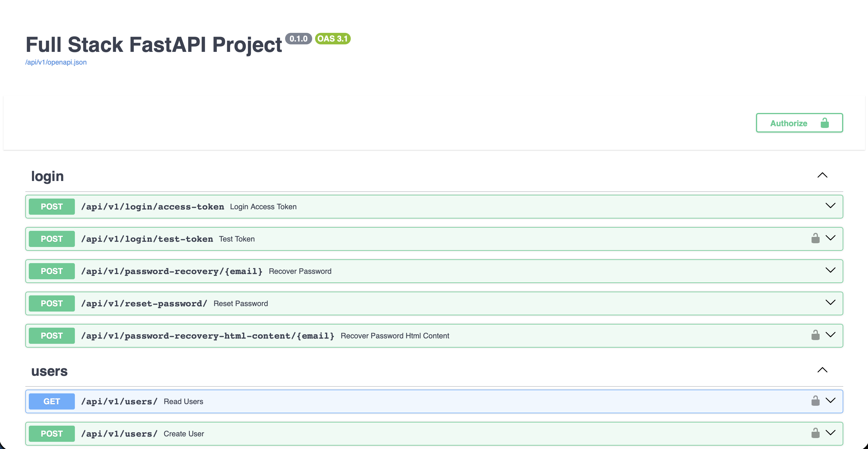Click 'Recover Password Html Content' summary text
Viewport: 868px width, 449px height.
click(x=395, y=336)
